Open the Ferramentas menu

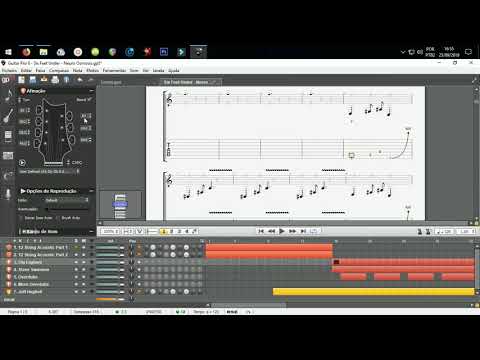114,70
